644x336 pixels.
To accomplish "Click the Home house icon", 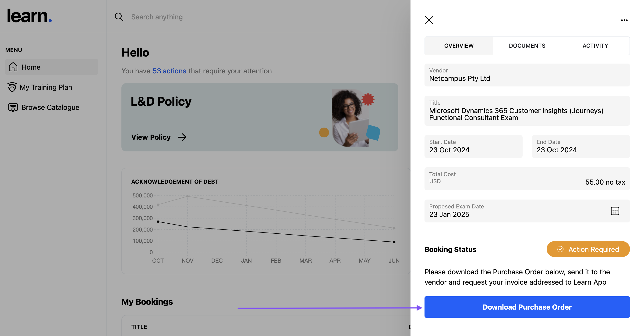I will coord(13,67).
